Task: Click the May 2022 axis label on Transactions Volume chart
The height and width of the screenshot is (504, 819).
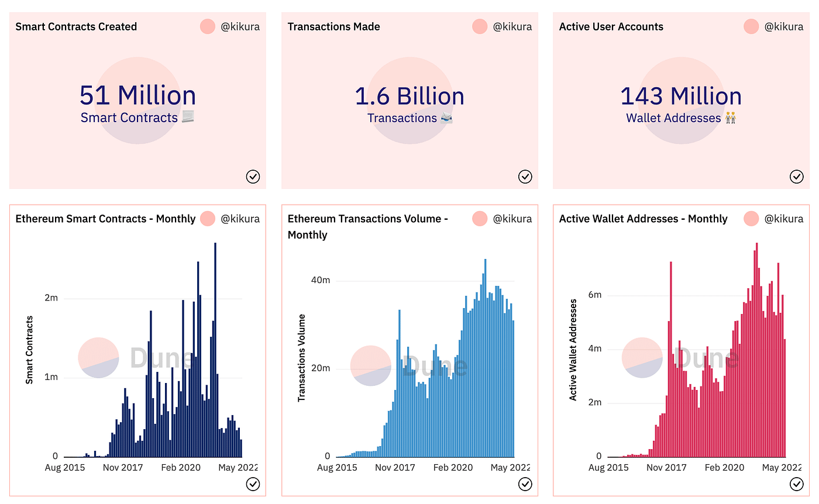Action: pyautogui.click(x=510, y=467)
